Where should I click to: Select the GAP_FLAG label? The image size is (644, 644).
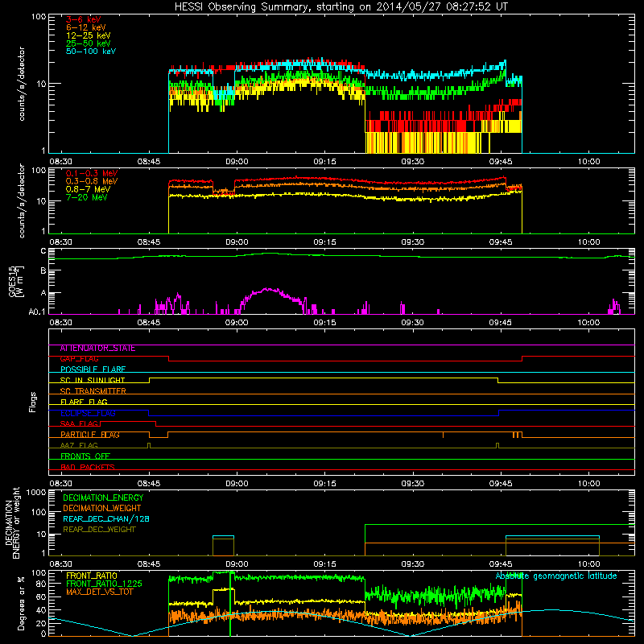[79, 359]
